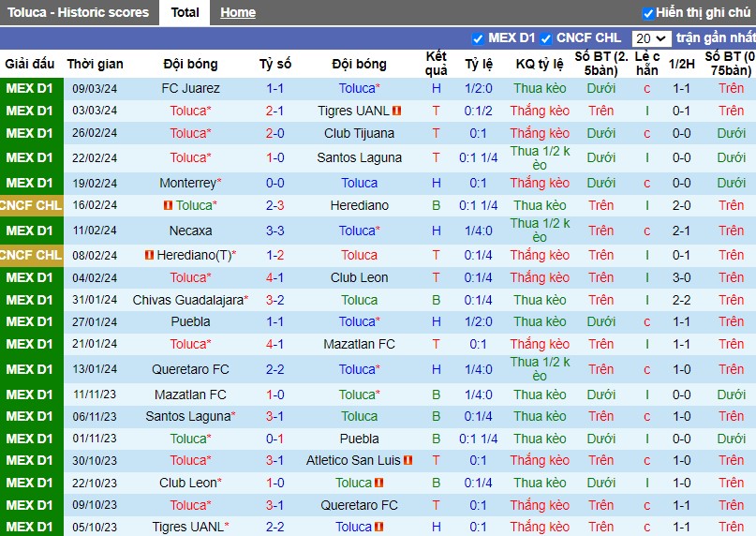Click date 31/01/24 in the table

tap(95, 300)
